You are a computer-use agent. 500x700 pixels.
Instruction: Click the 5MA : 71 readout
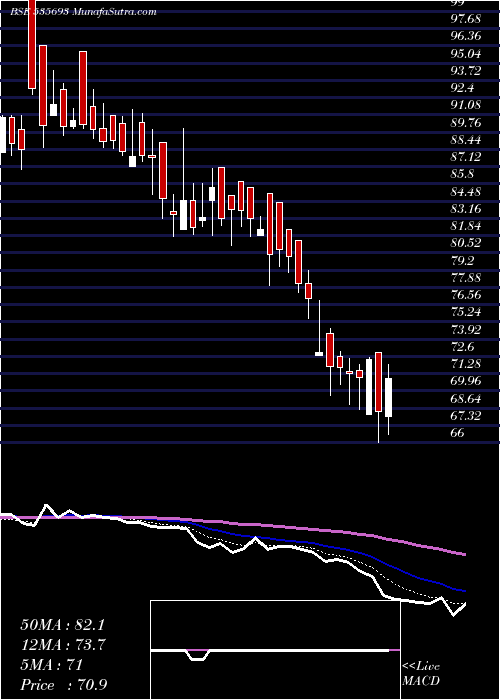tap(52, 665)
